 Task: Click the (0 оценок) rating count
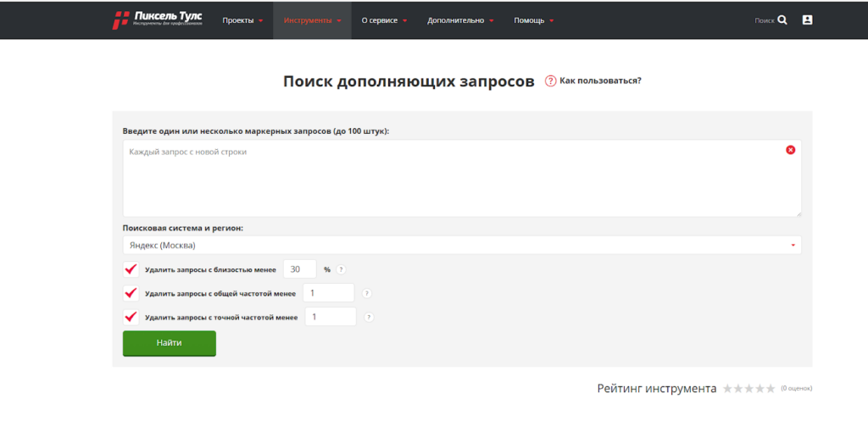[x=797, y=388]
